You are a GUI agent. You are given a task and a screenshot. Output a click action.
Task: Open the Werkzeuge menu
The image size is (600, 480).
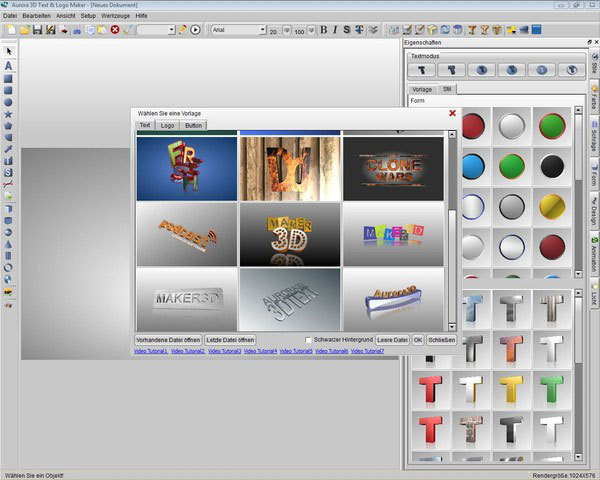click(116, 16)
